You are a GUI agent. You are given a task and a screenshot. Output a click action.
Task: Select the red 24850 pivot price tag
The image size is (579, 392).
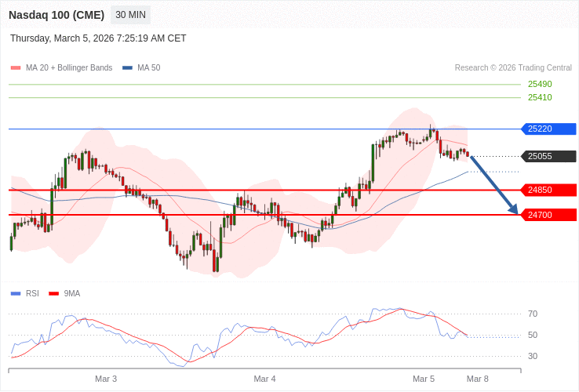(548, 190)
